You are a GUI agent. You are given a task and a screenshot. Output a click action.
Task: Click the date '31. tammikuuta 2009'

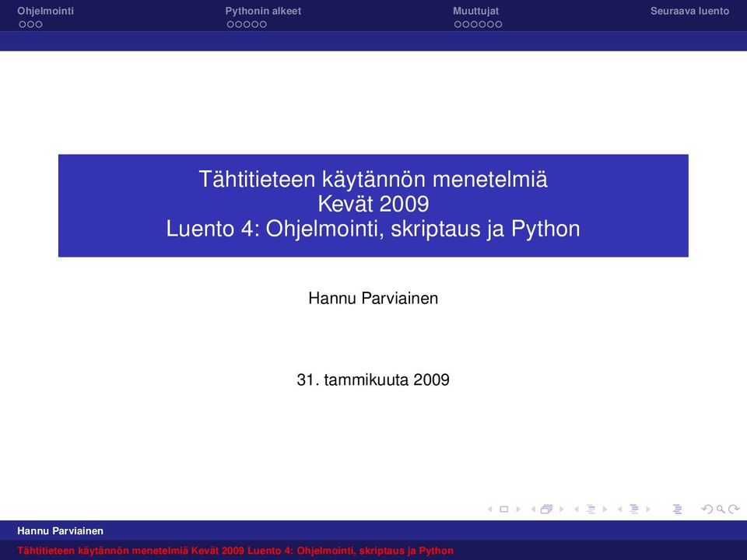coord(373,380)
